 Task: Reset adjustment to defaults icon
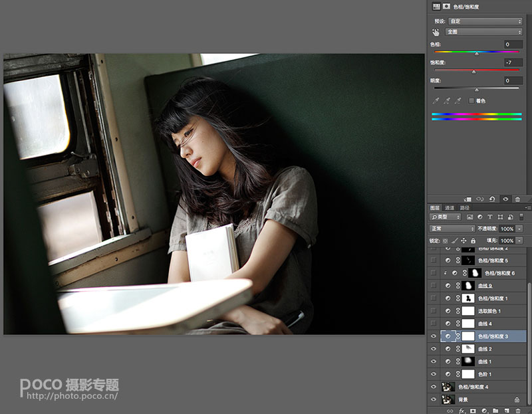click(x=492, y=199)
